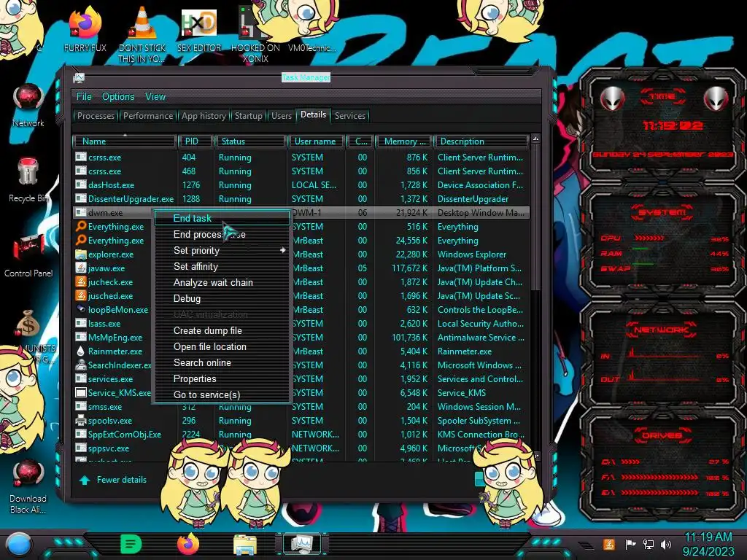Choose Open file location
This screenshot has width=747, height=560.
coord(222,346)
